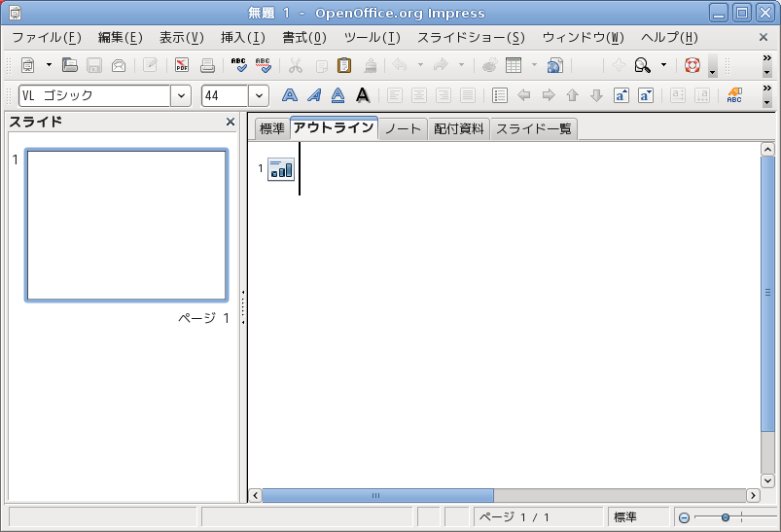Select slide 1 thumbnail in panel

[x=126, y=225]
